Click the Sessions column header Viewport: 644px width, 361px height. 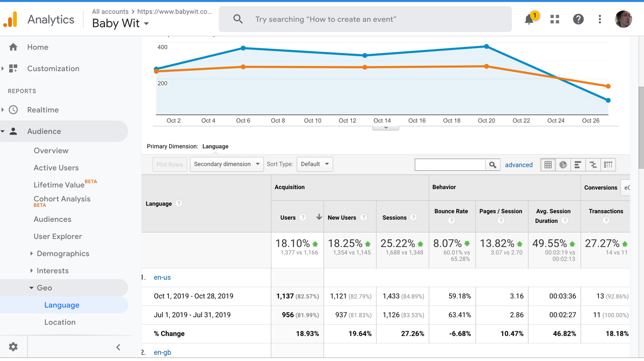(x=395, y=217)
